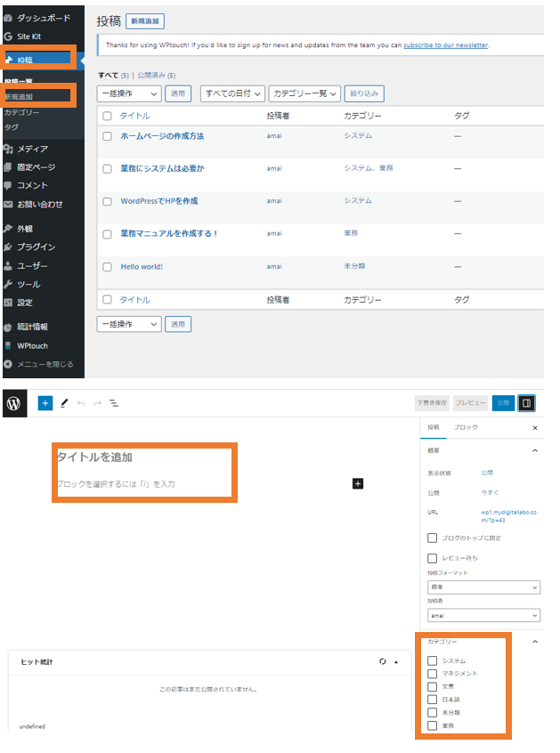Click the black add block square icon
The height and width of the screenshot is (753, 560).
coord(358,483)
